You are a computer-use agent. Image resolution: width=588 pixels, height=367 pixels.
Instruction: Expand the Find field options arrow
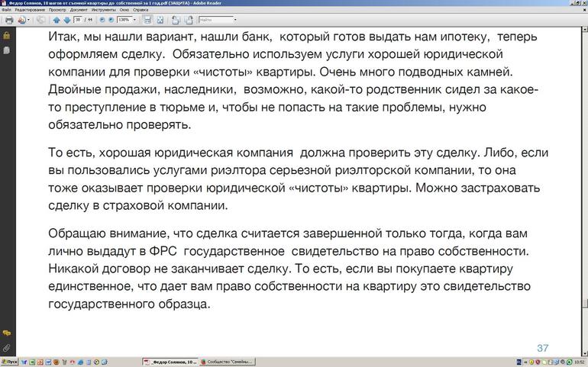coord(235,20)
